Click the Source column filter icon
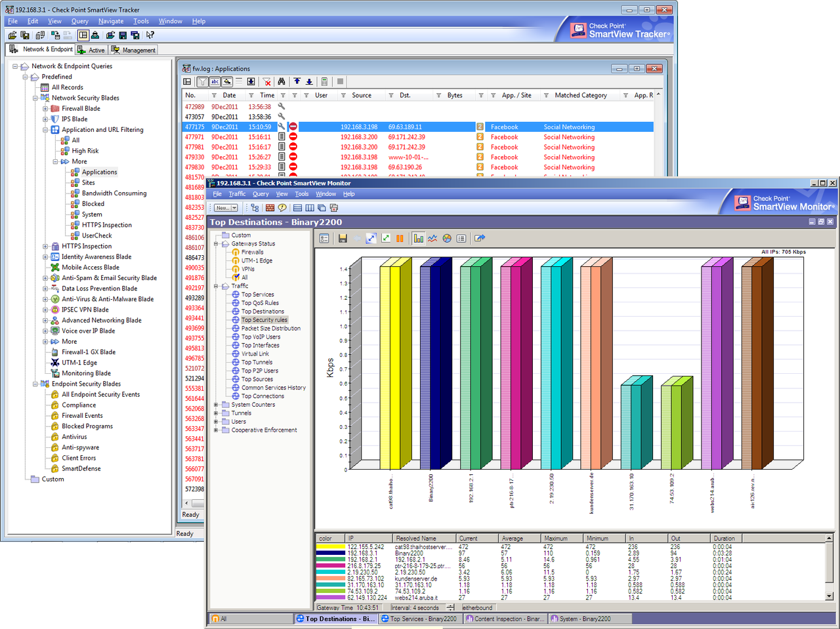Viewport: 840px width, 629px height. (343, 96)
